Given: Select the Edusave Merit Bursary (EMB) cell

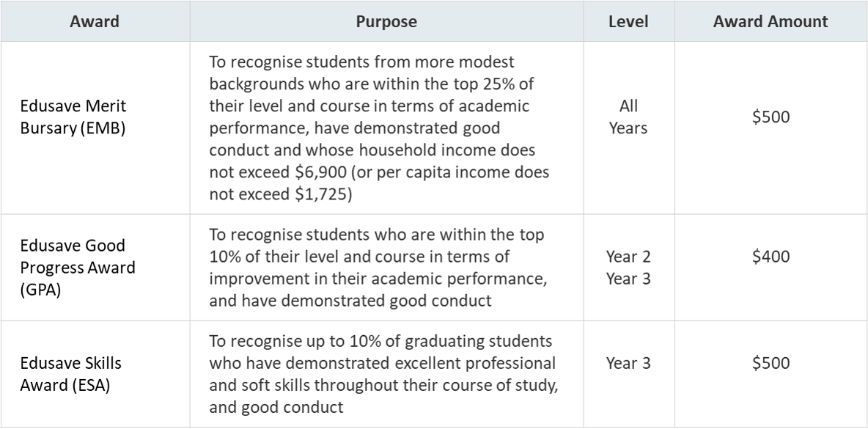Looking at the screenshot, I should [95, 128].
